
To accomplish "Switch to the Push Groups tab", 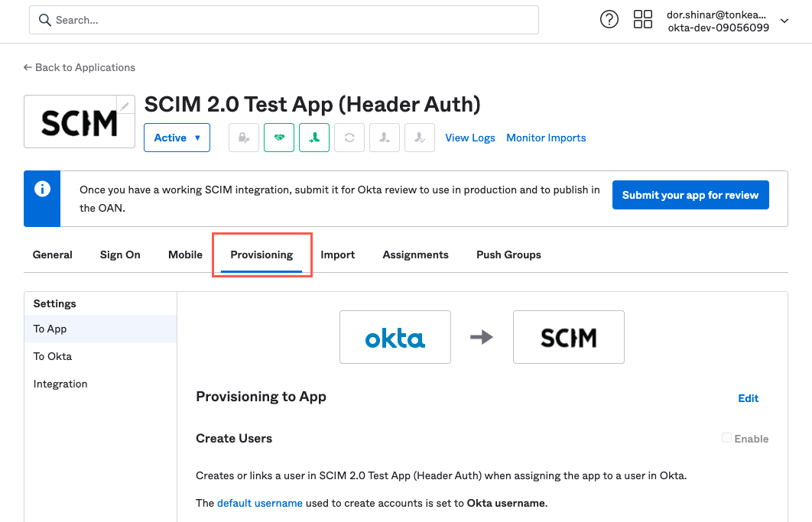I will coord(508,255).
